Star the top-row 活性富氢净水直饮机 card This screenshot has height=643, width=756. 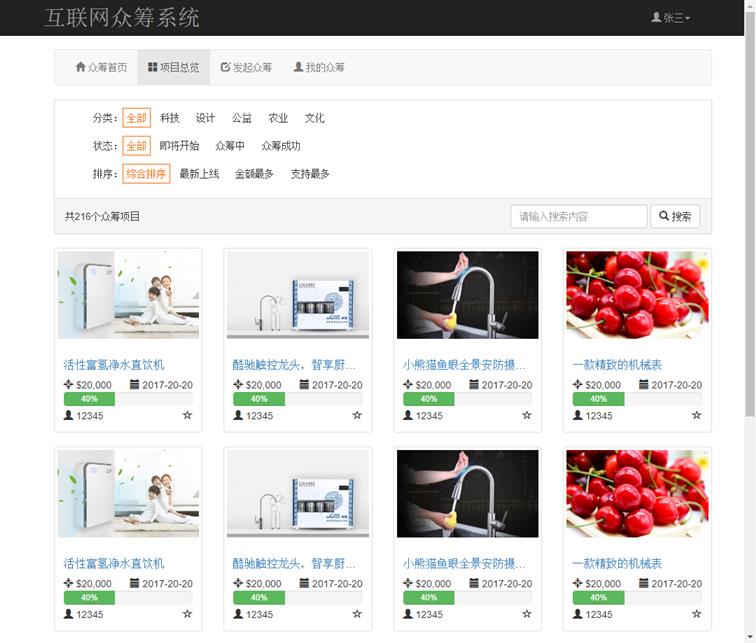pos(187,415)
